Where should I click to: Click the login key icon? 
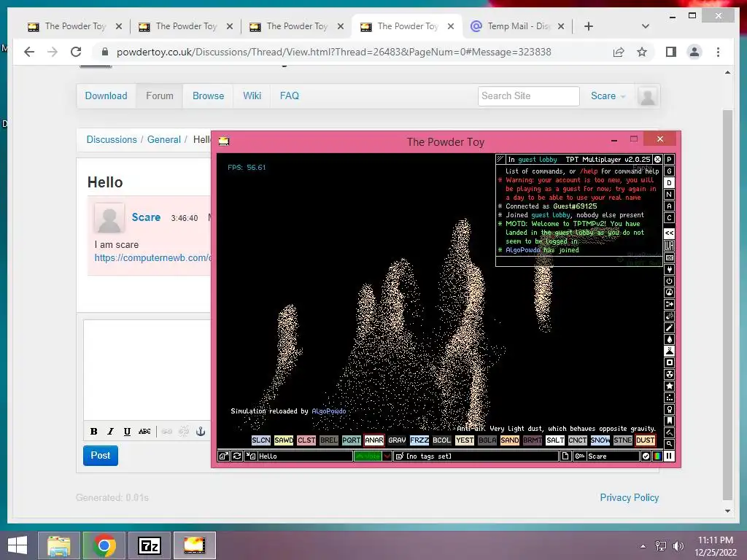click(580, 456)
